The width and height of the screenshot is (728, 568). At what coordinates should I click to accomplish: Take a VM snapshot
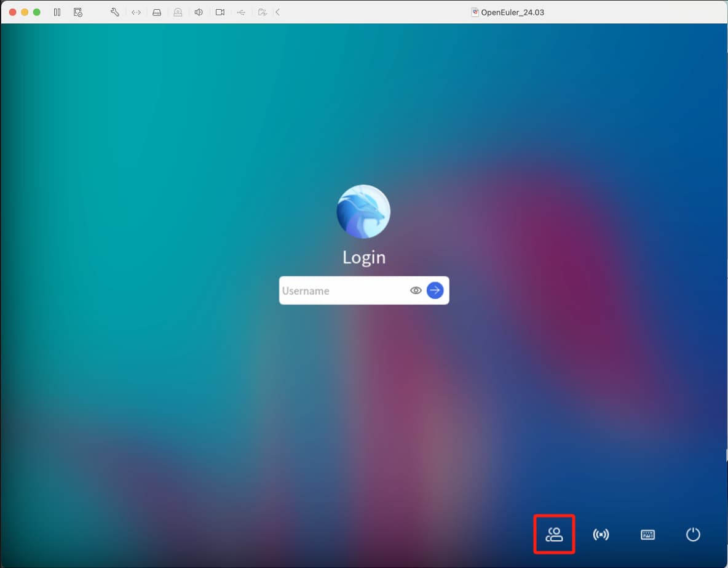[x=77, y=12]
